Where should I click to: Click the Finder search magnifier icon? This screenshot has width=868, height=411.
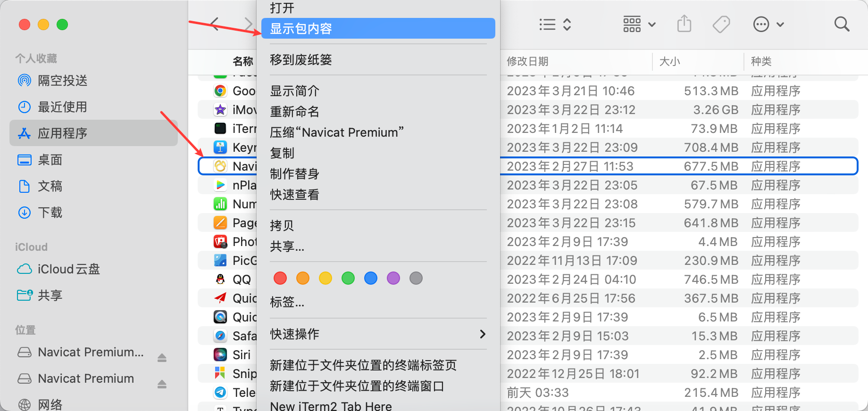842,24
